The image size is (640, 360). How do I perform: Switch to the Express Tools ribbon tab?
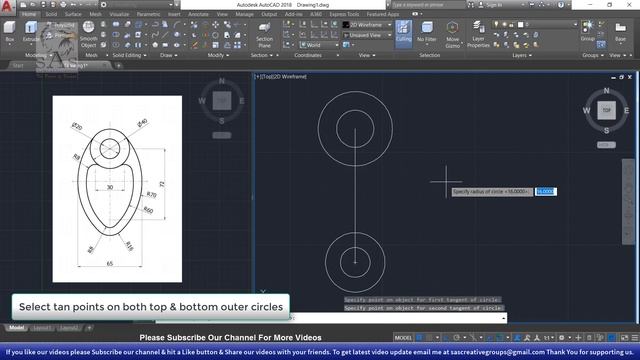coord(344,14)
